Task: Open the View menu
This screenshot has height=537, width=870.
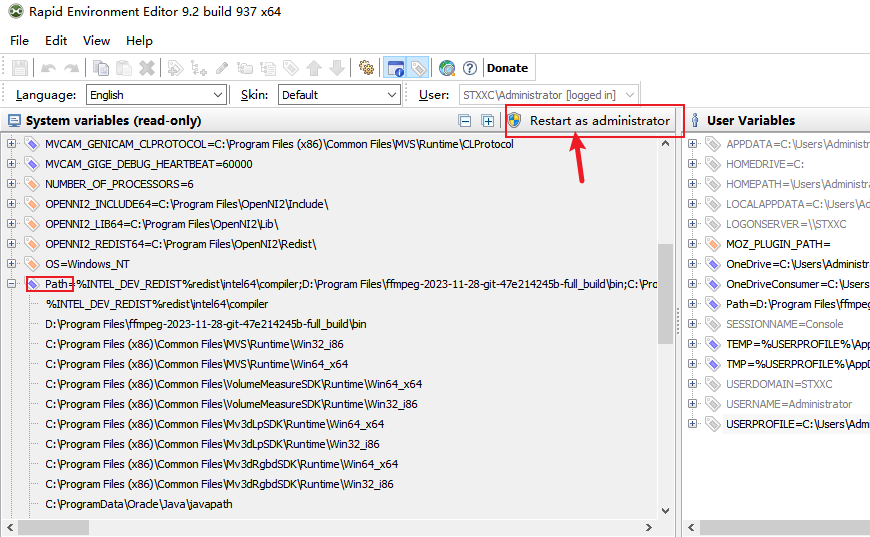Action: click(97, 40)
